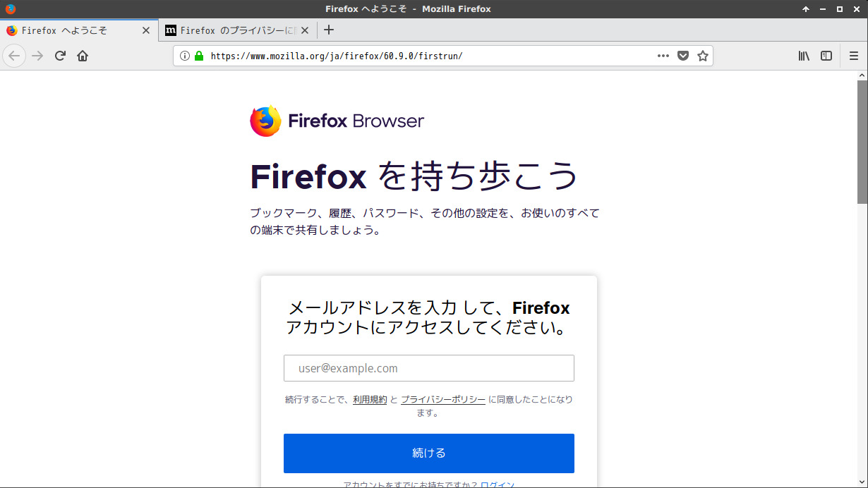Open the Firefox home page
The height and width of the screenshot is (488, 868).
pos(83,56)
